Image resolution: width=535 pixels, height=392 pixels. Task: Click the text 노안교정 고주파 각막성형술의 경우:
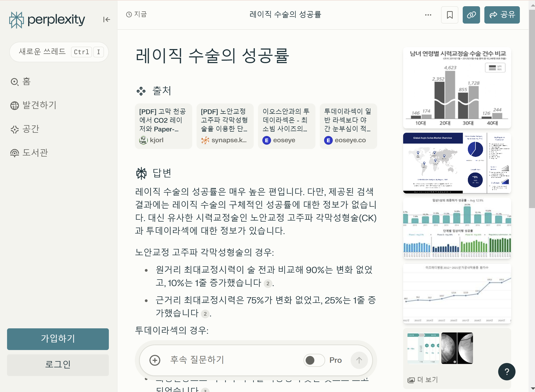coord(205,252)
